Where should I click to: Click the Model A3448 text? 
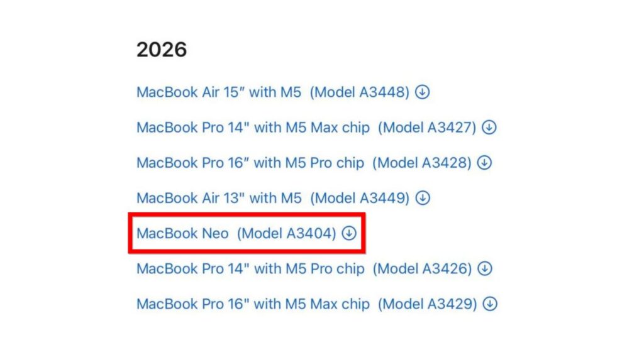tap(361, 92)
